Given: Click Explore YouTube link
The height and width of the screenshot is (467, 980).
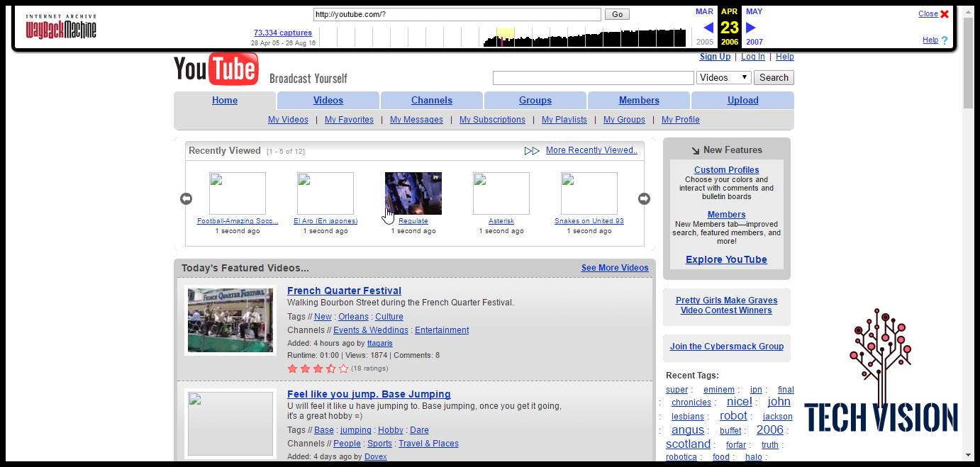Looking at the screenshot, I should pos(726,260).
